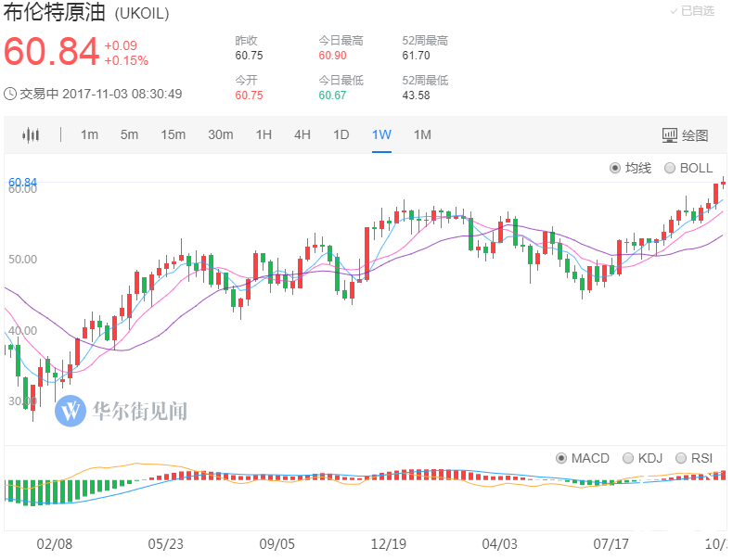Click the latest red candlestick near 60.84

(x=723, y=184)
